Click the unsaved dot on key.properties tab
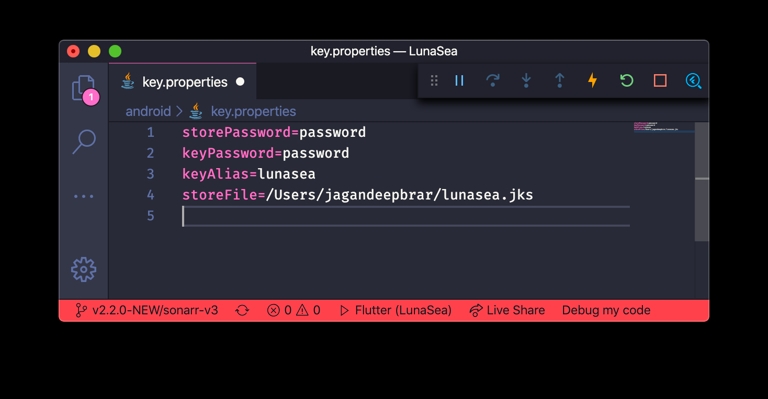Image resolution: width=768 pixels, height=399 pixels. (240, 82)
